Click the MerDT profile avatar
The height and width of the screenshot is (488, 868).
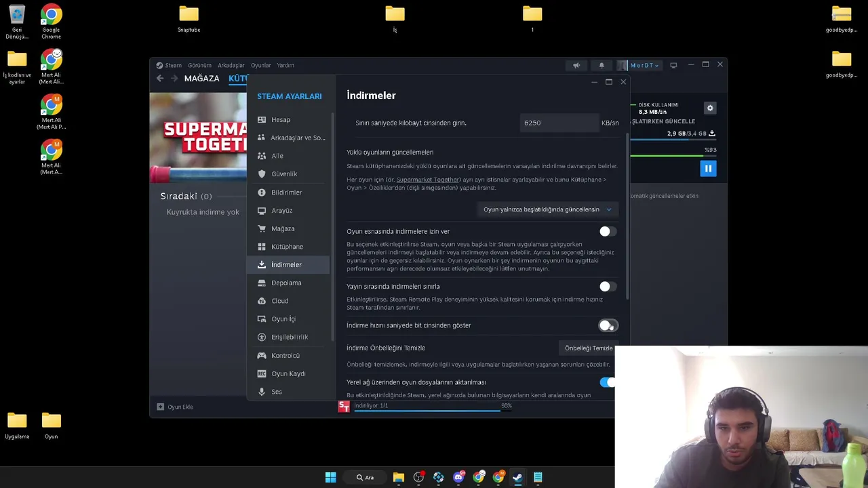pyautogui.click(x=623, y=66)
